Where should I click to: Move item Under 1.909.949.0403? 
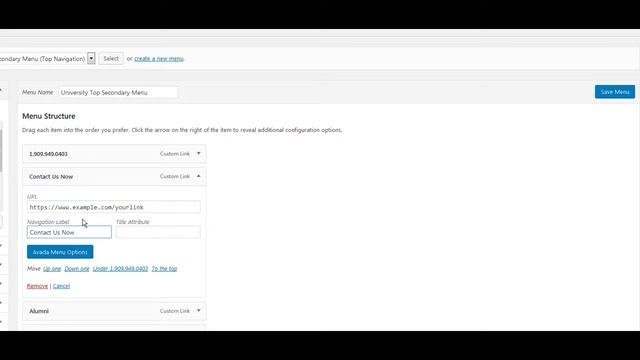(120, 269)
